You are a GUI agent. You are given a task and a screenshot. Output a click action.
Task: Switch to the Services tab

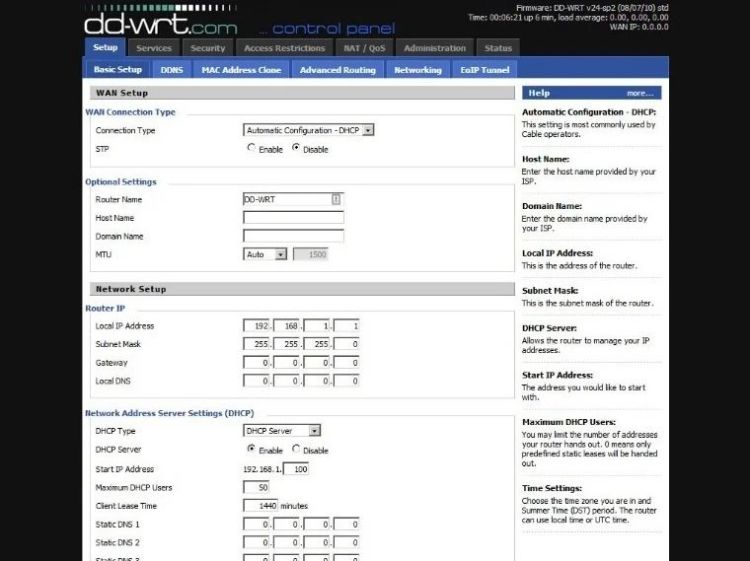coord(154,48)
